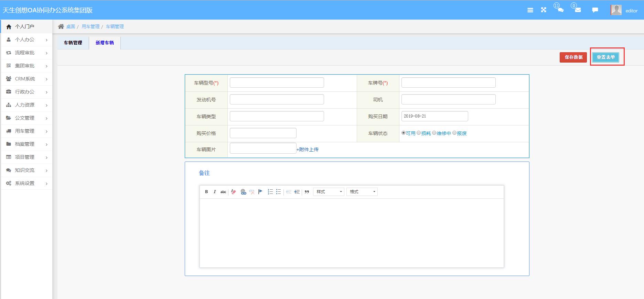Click the 车辆管理 breadcrumb link
Viewport: 644px width, 299px height.
tap(115, 26)
